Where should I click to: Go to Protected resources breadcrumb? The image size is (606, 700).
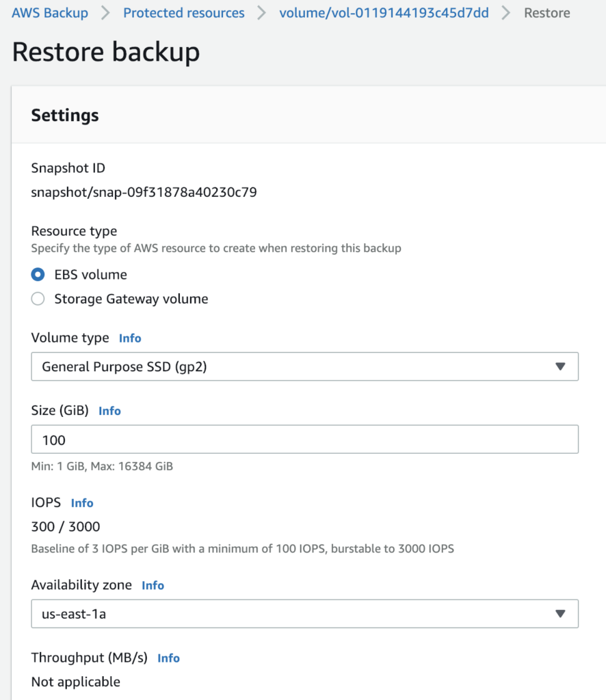(x=183, y=13)
